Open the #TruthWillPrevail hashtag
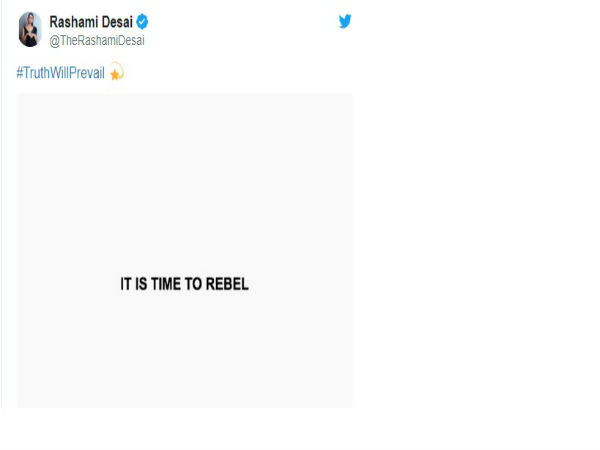The width and height of the screenshot is (600, 450). coord(61,74)
